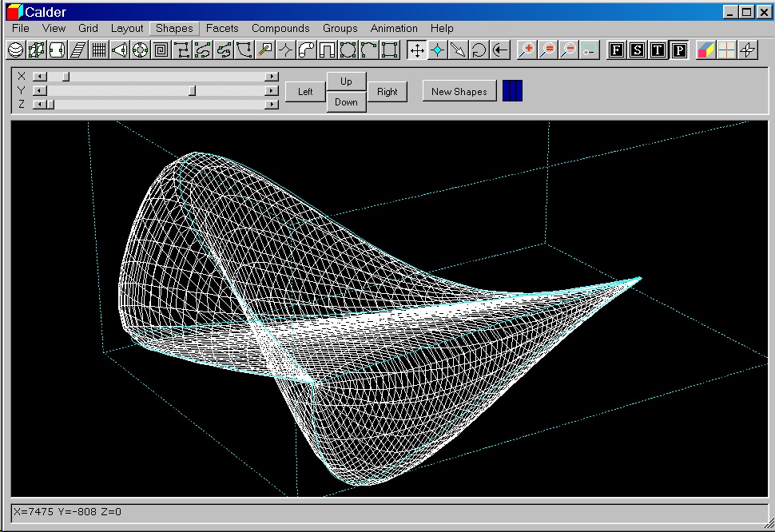
Task: Click the rotate circular arrow icon
Action: pos(479,50)
